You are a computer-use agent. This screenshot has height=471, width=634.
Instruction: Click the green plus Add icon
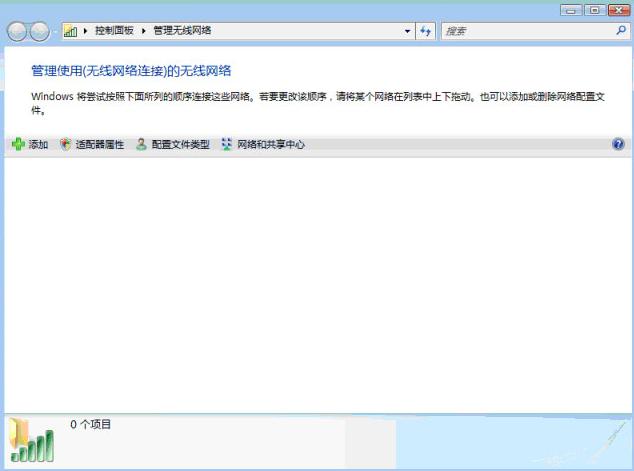click(18, 144)
